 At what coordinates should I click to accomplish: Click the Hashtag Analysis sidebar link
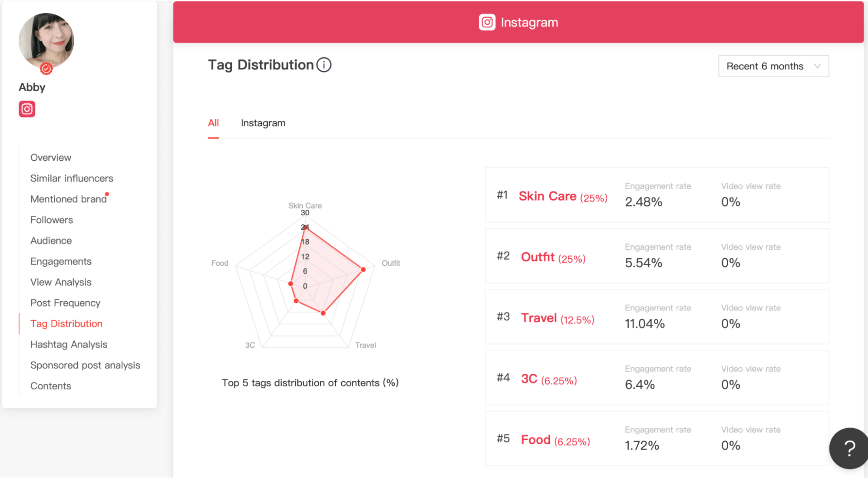69,344
